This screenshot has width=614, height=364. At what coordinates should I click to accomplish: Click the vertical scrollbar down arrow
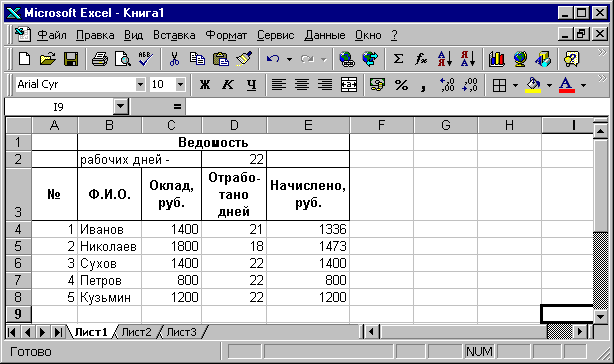pos(600,316)
